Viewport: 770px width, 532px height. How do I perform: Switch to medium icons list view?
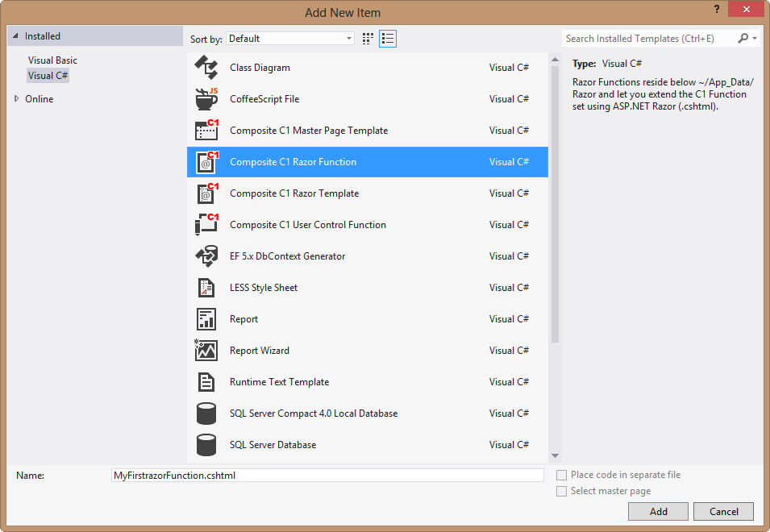[x=388, y=39]
